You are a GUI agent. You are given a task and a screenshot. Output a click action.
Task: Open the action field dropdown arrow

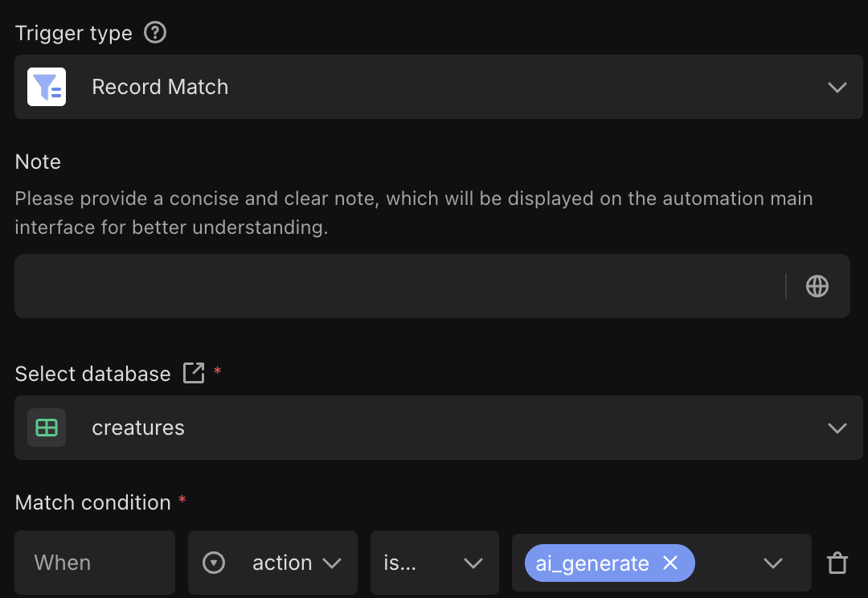click(332, 563)
